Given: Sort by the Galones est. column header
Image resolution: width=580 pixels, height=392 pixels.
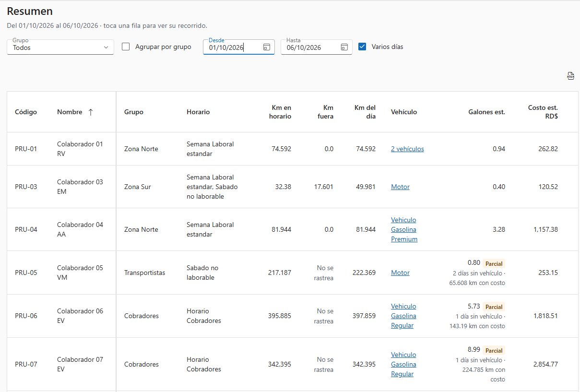Looking at the screenshot, I should (486, 112).
